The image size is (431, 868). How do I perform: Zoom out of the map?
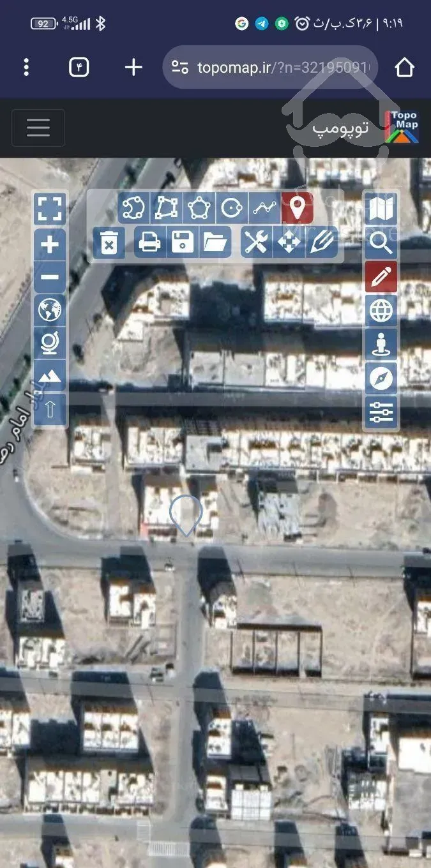[x=50, y=278]
